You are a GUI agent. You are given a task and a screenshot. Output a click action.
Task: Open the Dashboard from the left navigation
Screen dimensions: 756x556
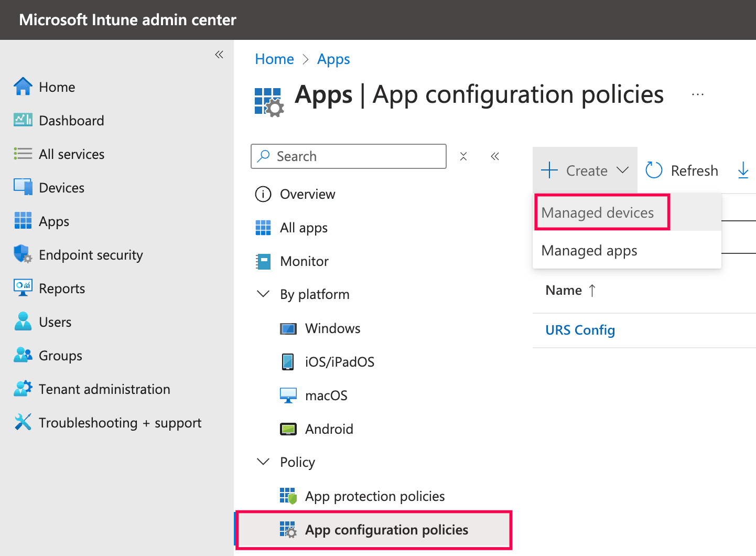coord(71,121)
